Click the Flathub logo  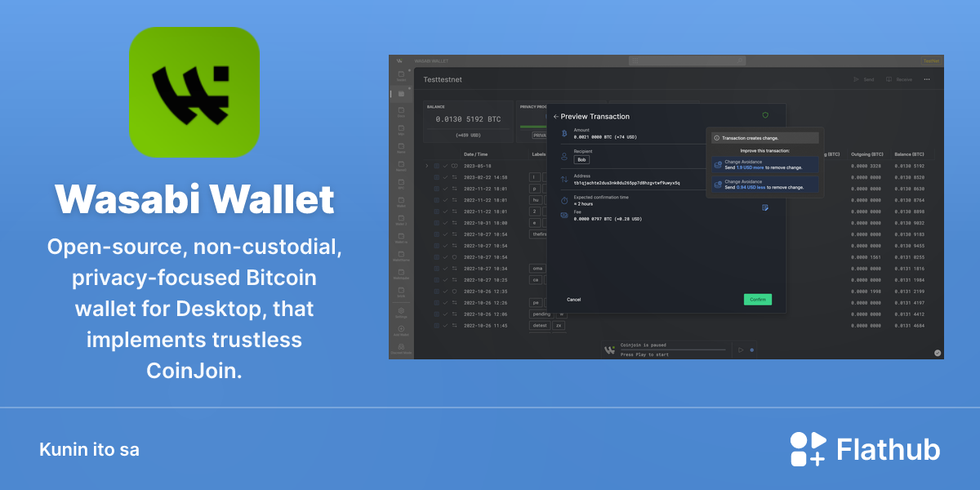click(866, 450)
